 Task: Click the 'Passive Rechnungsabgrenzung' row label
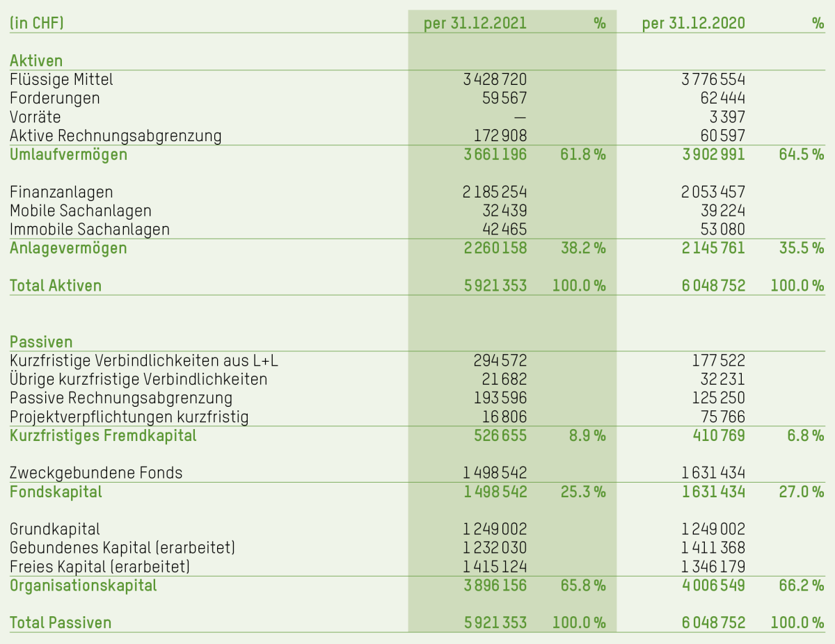coord(121,398)
